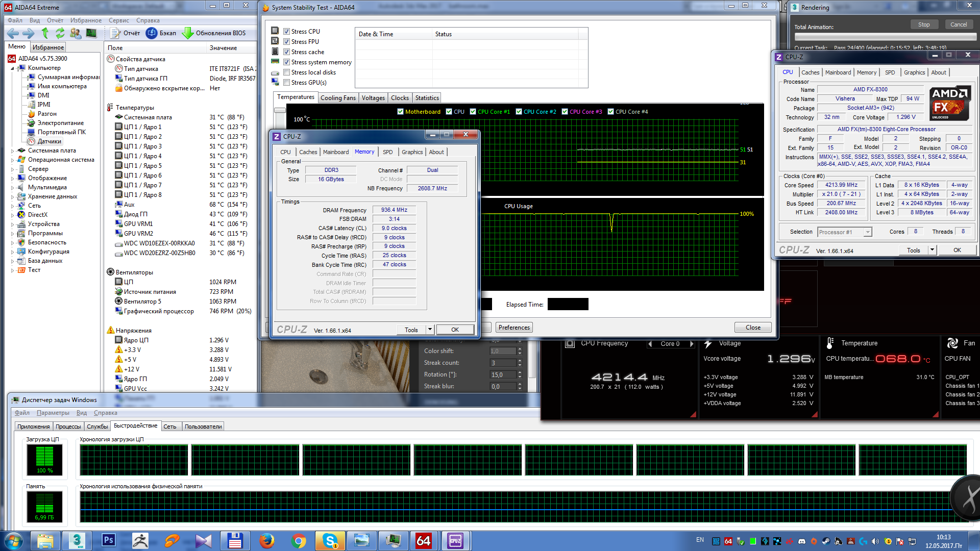Click the Photoshop icon in the taskbar

tap(109, 540)
